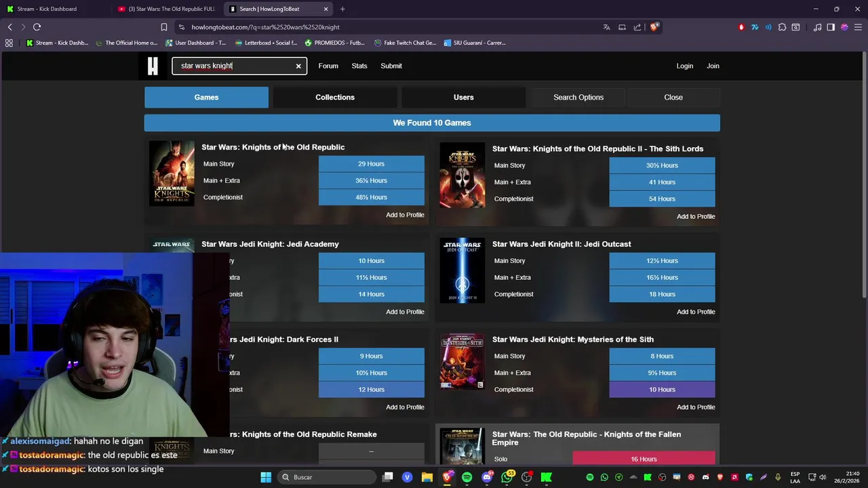The height and width of the screenshot is (488, 868).
Task: Open the translate page icon
Action: point(606,27)
